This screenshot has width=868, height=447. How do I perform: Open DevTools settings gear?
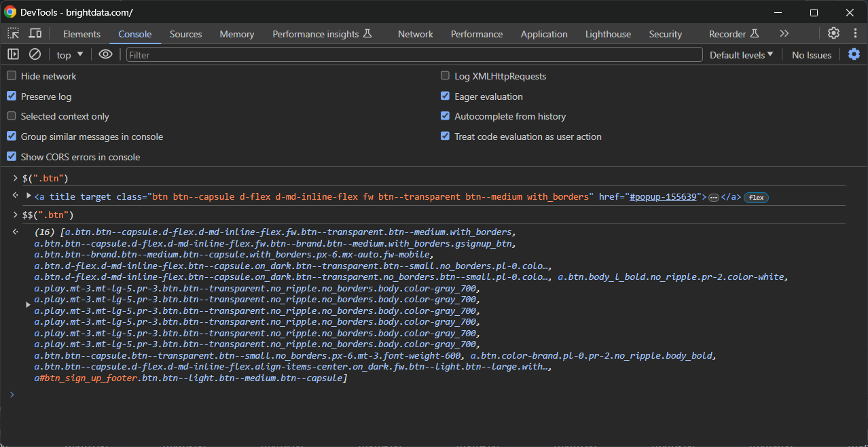coord(833,33)
